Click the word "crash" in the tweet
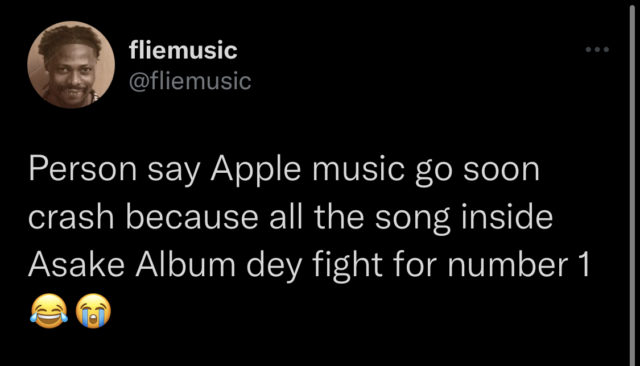Screen dimensions: 640x366 pos(71,217)
